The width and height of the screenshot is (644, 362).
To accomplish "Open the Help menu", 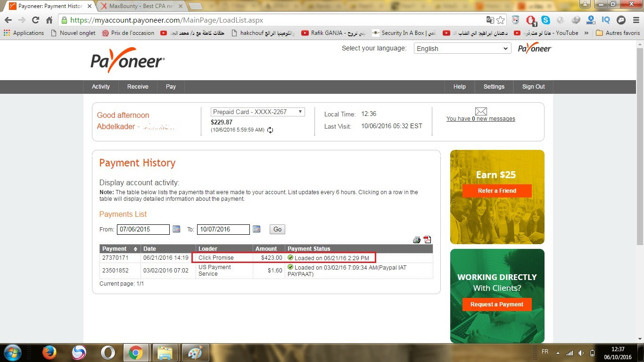I will [460, 87].
